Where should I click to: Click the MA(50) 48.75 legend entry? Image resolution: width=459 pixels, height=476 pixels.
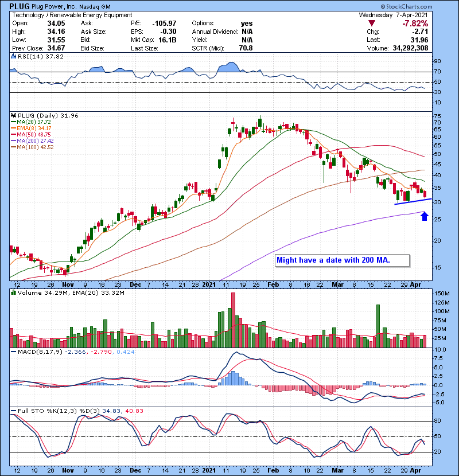pos(30,135)
